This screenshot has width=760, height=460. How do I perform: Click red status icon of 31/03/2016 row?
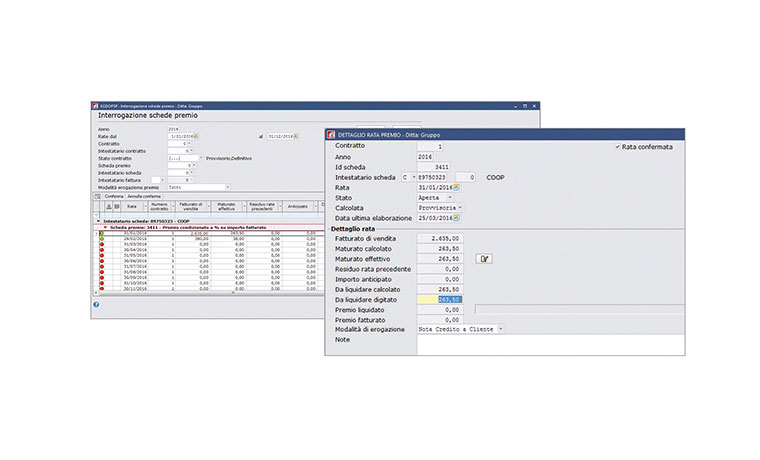(103, 244)
